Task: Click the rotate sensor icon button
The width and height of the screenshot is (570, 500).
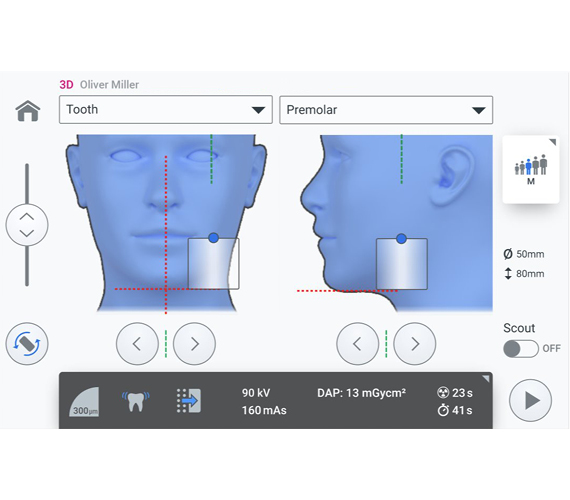Action: (27, 344)
